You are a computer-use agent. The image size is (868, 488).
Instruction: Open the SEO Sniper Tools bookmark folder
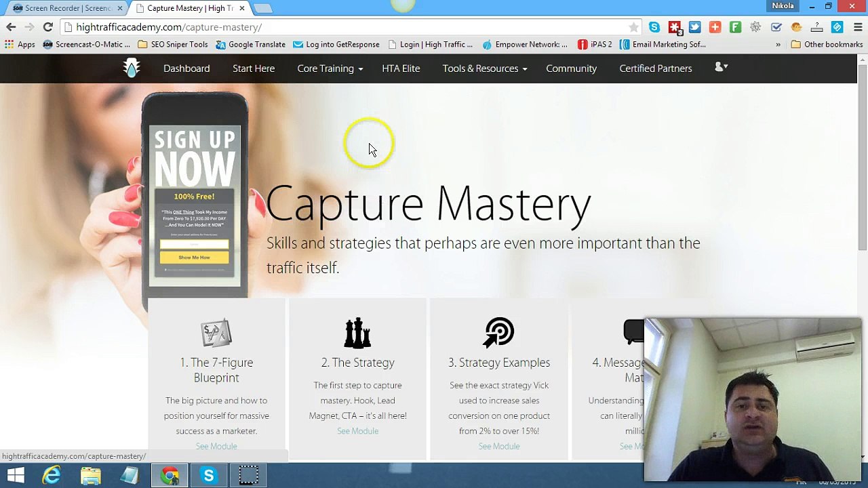[x=173, y=45]
